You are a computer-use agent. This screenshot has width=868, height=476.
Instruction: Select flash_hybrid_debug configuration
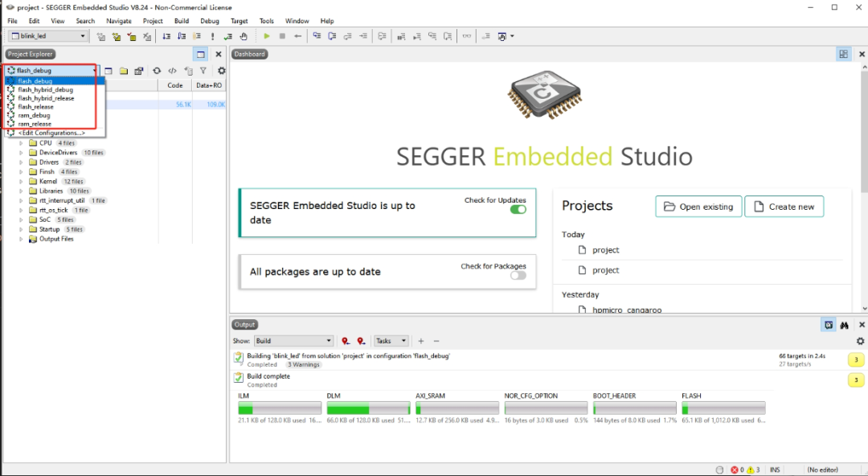pyautogui.click(x=55, y=89)
